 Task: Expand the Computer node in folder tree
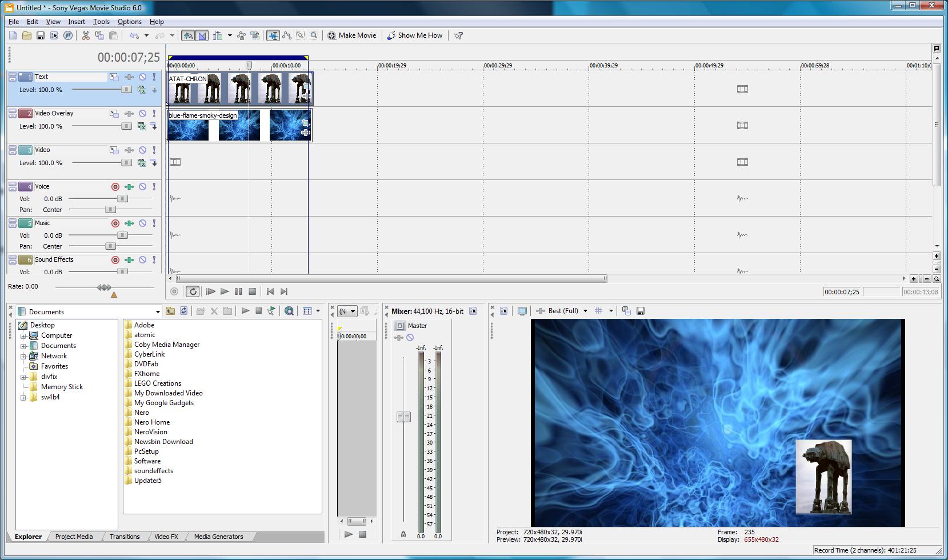coord(23,335)
